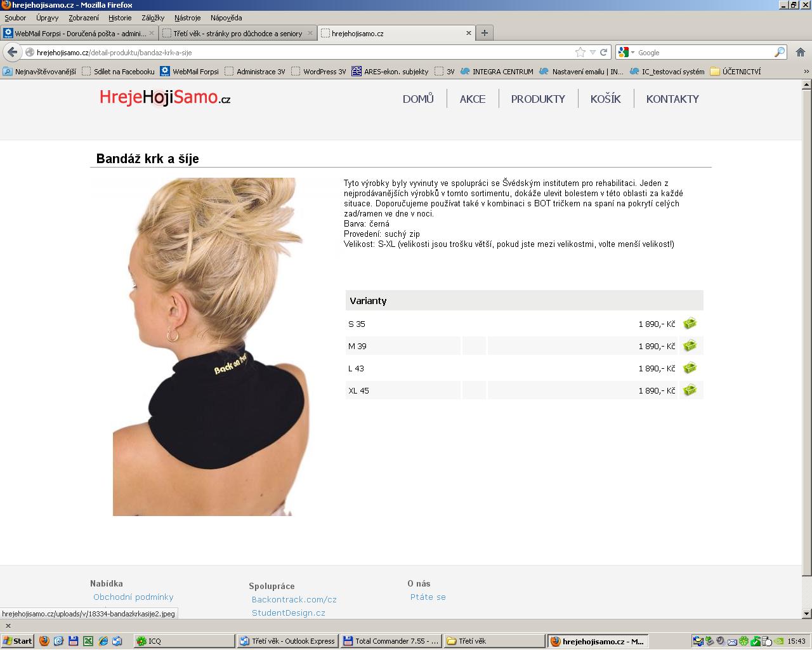Screen dimensions: 812x650
Task: Expand the URL history dropdown arrow
Action: (593, 52)
